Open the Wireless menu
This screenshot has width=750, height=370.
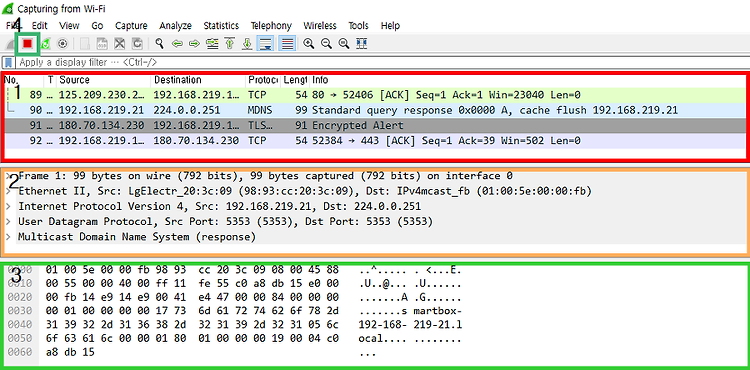[x=320, y=26]
